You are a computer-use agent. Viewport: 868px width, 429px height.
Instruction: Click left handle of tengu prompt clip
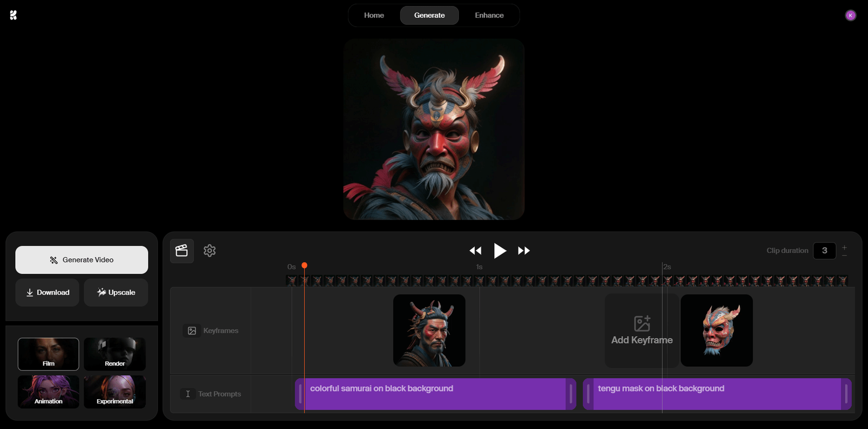(588, 394)
